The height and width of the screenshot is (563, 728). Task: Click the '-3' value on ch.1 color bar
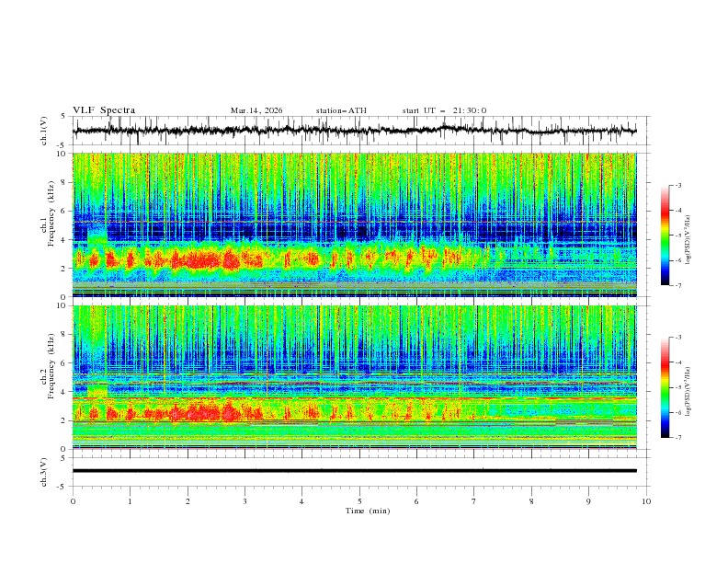(x=678, y=185)
